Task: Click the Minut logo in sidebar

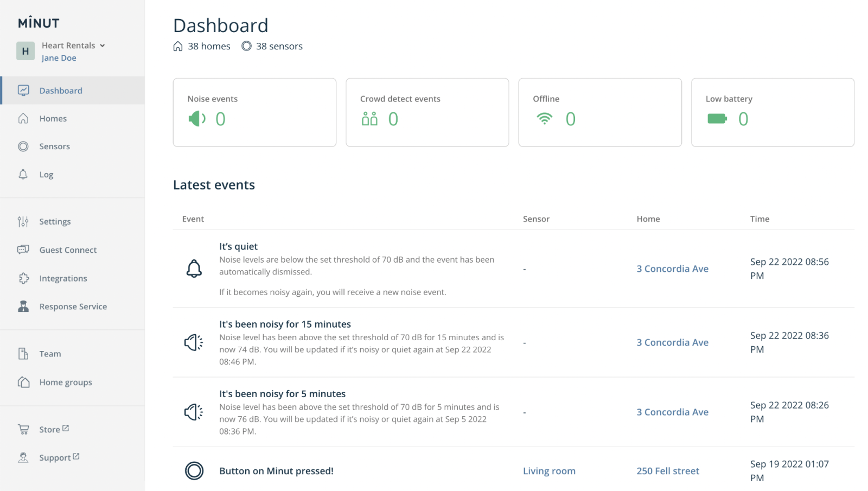Action: [39, 23]
